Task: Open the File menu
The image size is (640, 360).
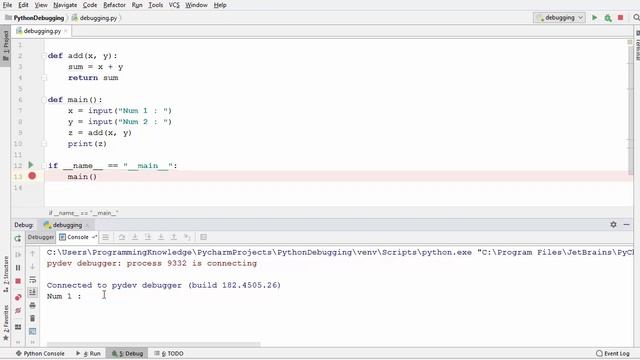Action: (x=7, y=5)
